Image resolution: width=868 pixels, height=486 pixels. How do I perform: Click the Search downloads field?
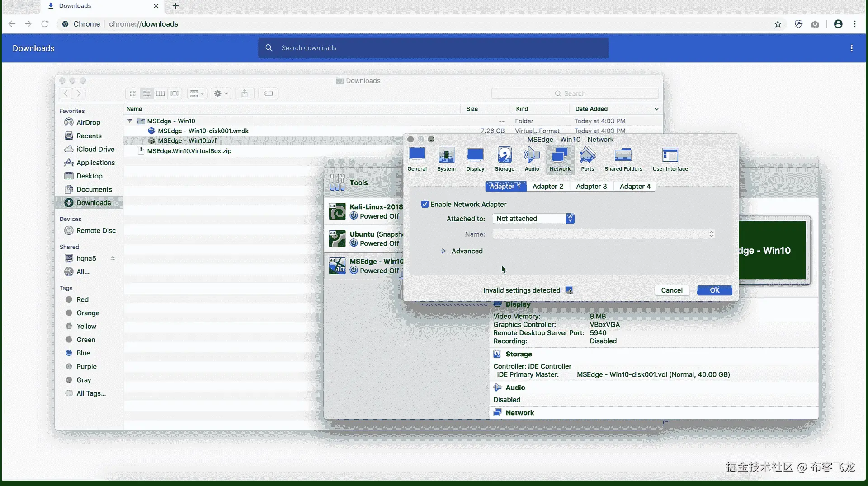pos(433,48)
